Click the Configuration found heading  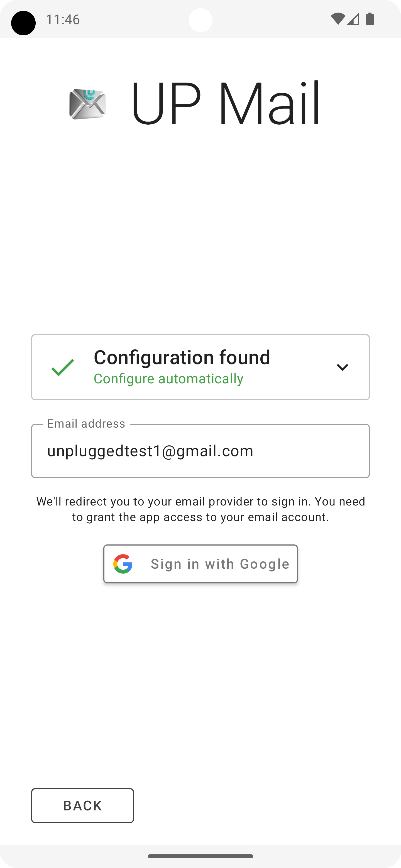coord(182,357)
